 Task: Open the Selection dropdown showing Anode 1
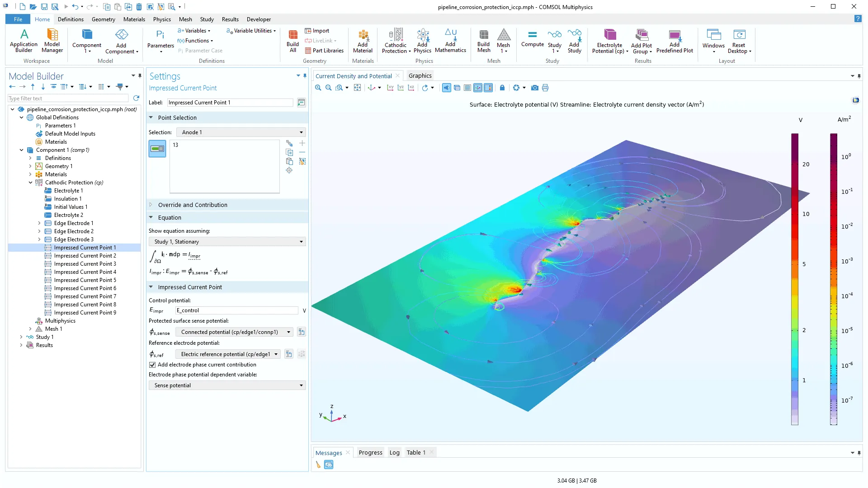[242, 132]
